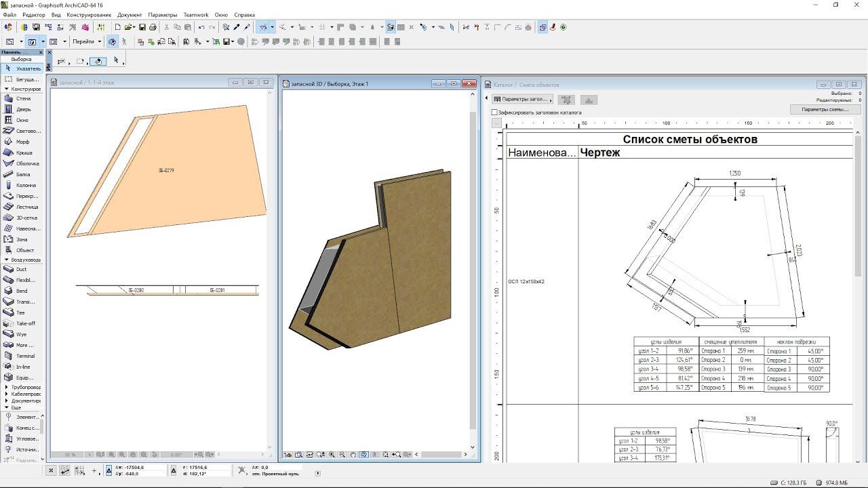Click the Параметры заголовка button
The width and height of the screenshot is (868, 488).
pos(523,100)
